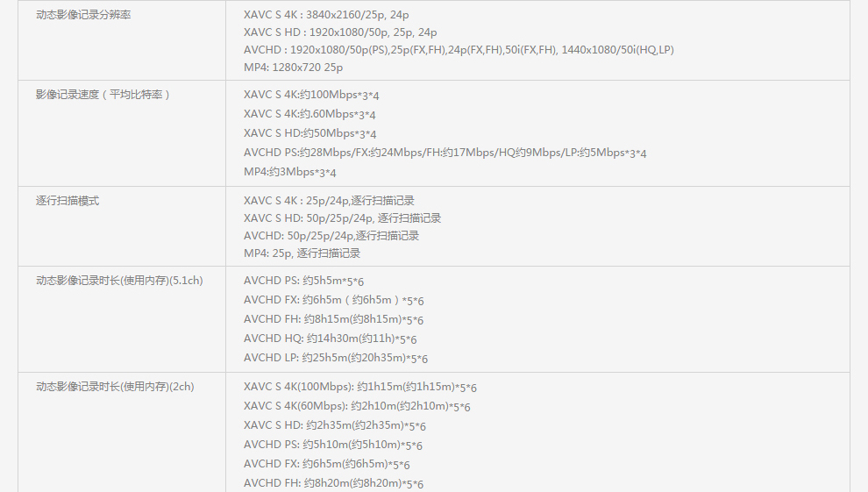This screenshot has height=492, width=868.
Task: Click the 动态影像记录时长(使用内存)(2ch) label
Action: pos(115,387)
